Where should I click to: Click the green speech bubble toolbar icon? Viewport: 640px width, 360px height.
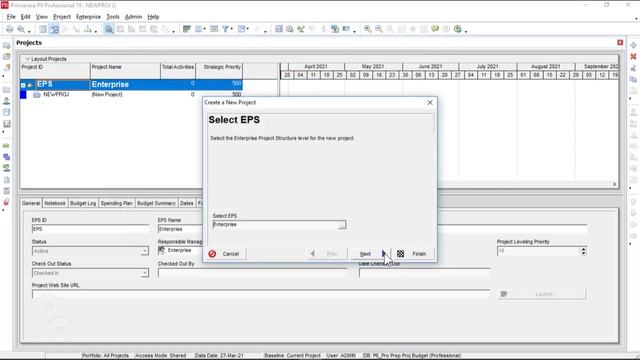435,29
